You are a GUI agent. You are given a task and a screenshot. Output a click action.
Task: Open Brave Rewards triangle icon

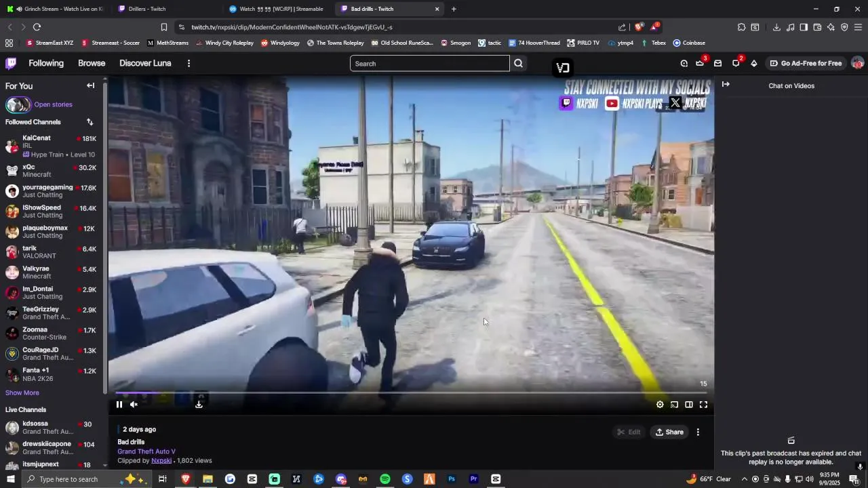pyautogui.click(x=654, y=27)
